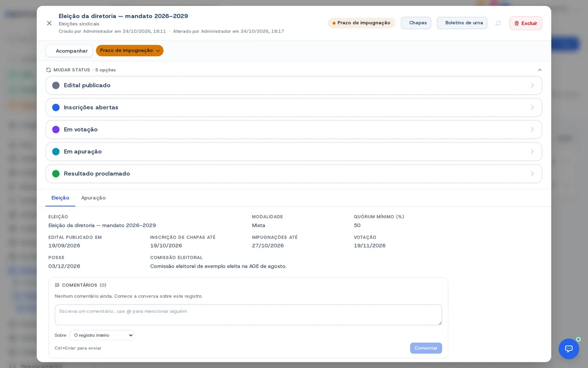The width and height of the screenshot is (588, 368).
Task: Change status to Edital publicado
Action: 294,86
